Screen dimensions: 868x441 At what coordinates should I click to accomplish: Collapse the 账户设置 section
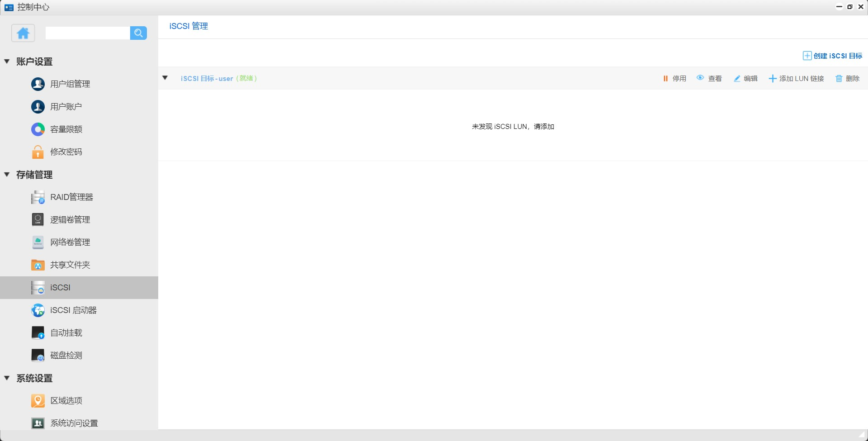click(x=7, y=62)
